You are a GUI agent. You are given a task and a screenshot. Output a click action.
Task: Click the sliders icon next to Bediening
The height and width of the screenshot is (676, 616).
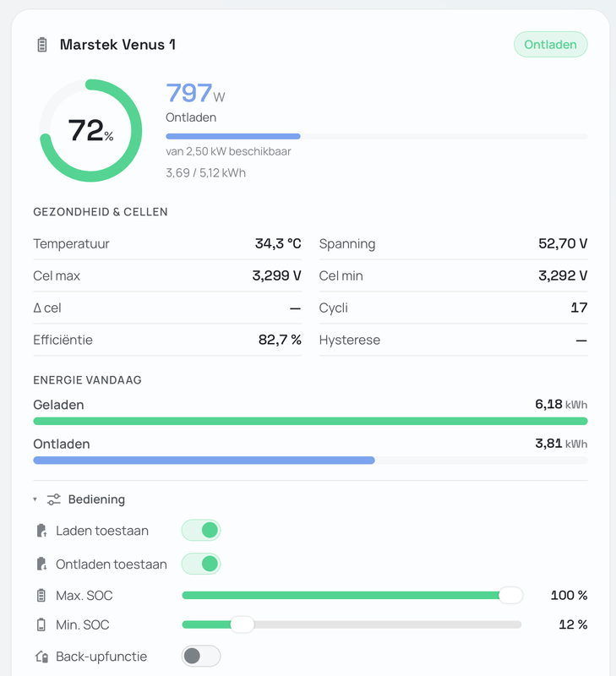[x=54, y=499]
